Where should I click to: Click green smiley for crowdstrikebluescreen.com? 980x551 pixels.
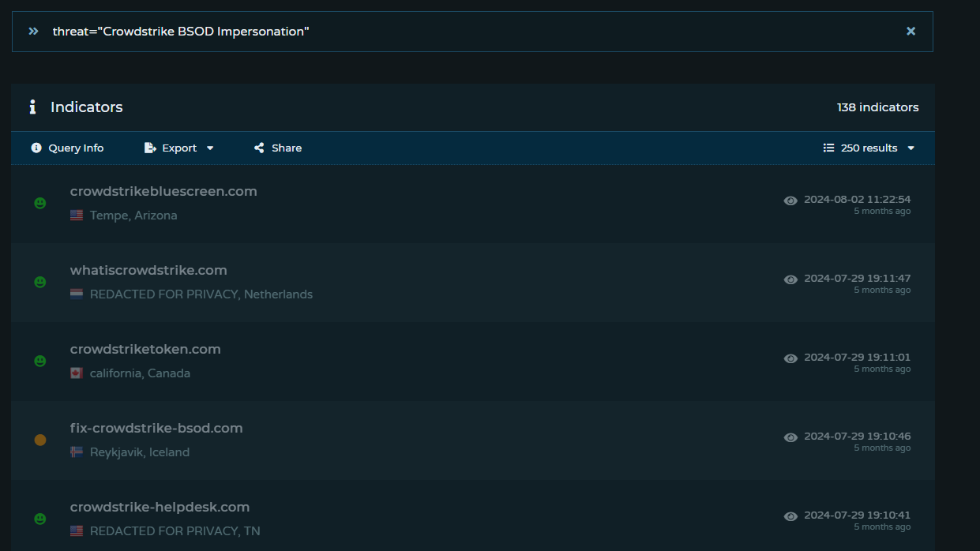(x=40, y=203)
